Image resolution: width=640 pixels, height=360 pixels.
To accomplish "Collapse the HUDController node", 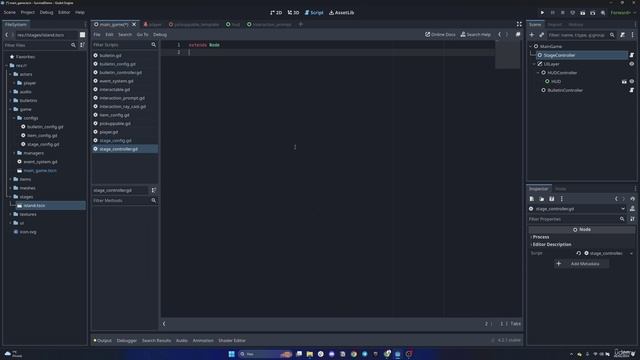I will (x=538, y=73).
